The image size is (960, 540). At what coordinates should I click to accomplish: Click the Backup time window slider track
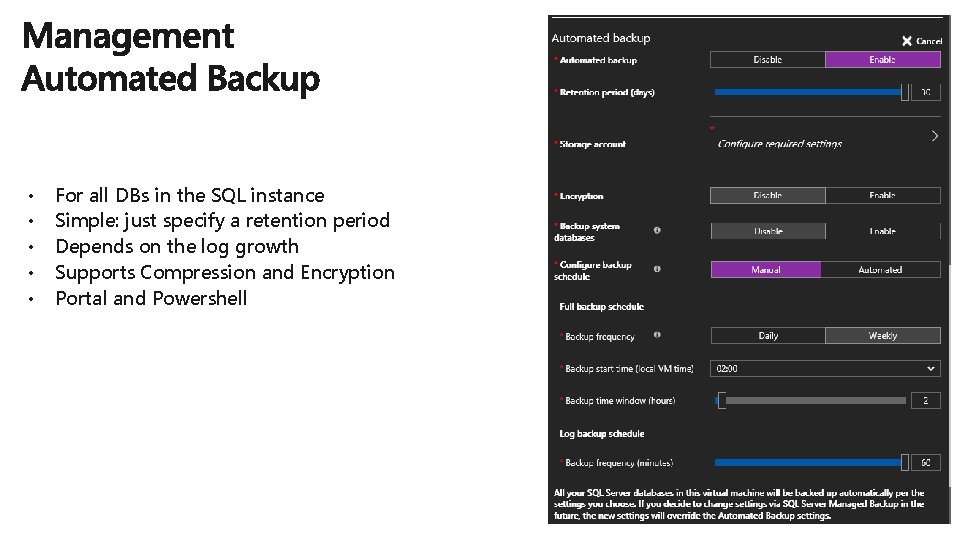[x=814, y=400]
